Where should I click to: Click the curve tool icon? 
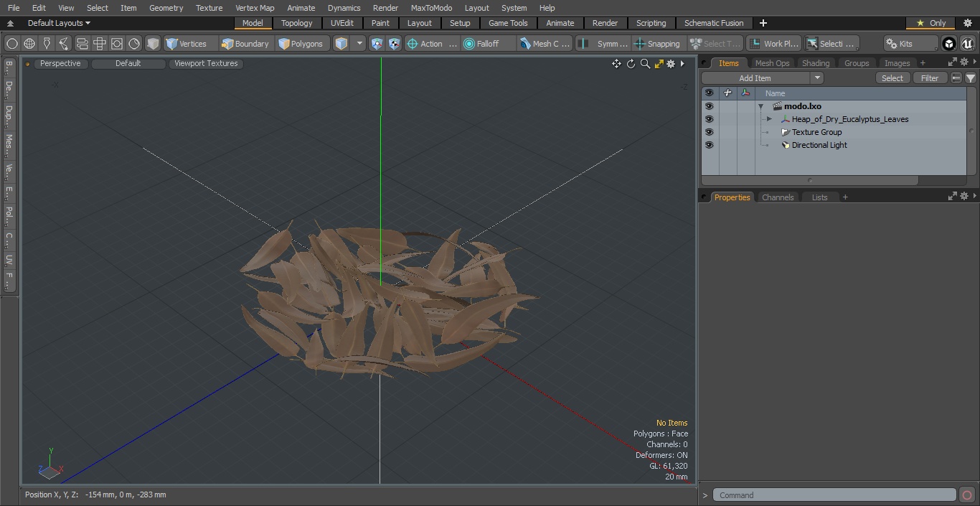click(64, 44)
